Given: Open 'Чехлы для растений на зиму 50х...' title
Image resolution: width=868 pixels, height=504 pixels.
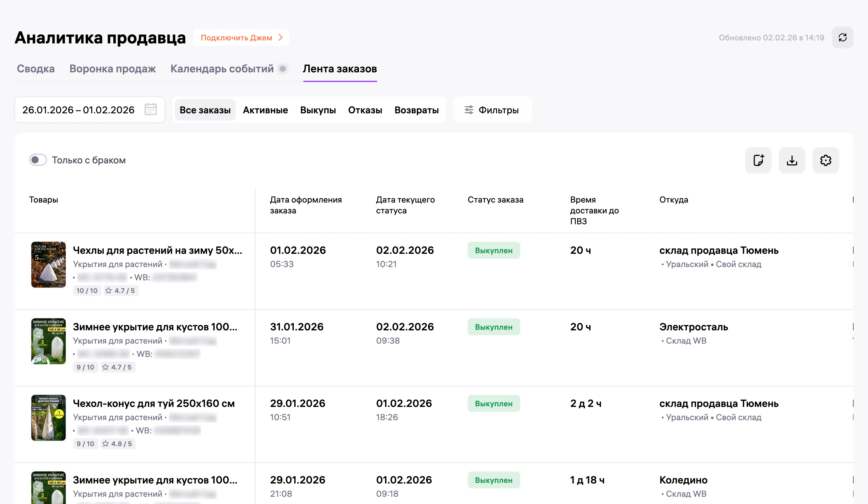Looking at the screenshot, I should coord(157,250).
